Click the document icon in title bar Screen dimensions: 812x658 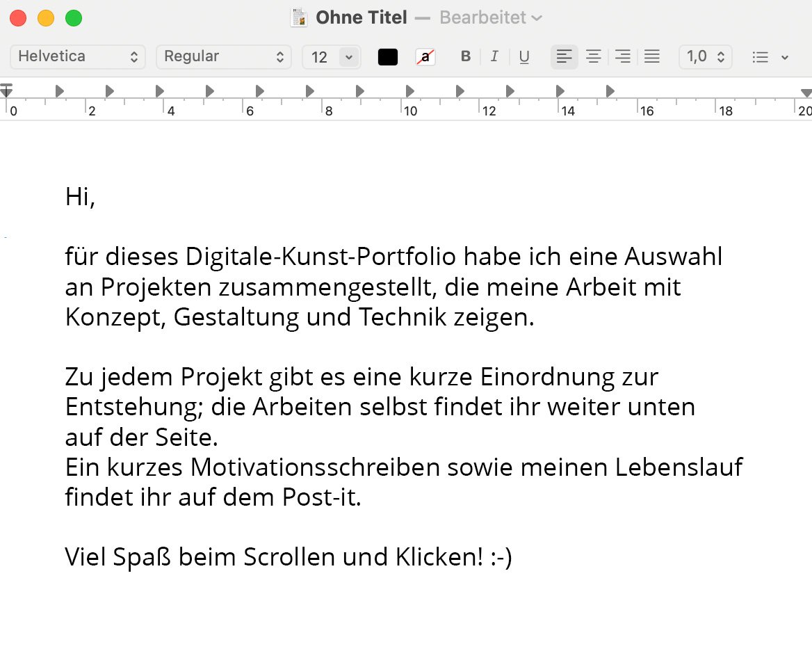[x=299, y=18]
